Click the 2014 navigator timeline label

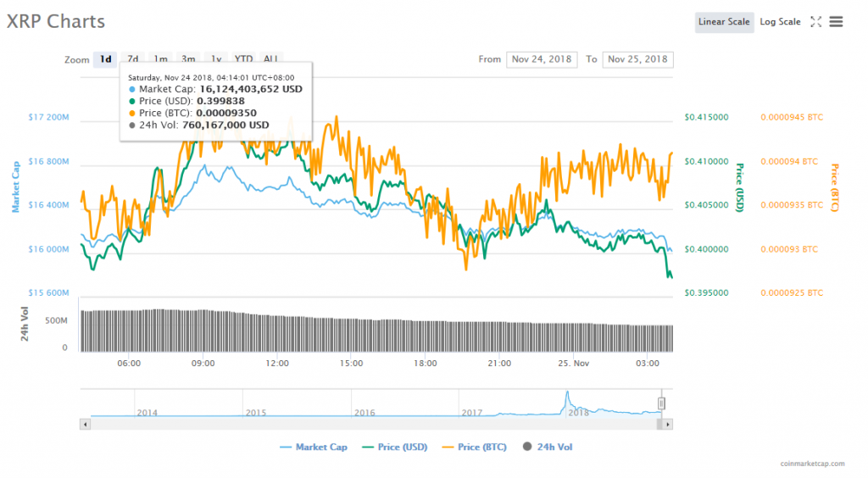(147, 413)
